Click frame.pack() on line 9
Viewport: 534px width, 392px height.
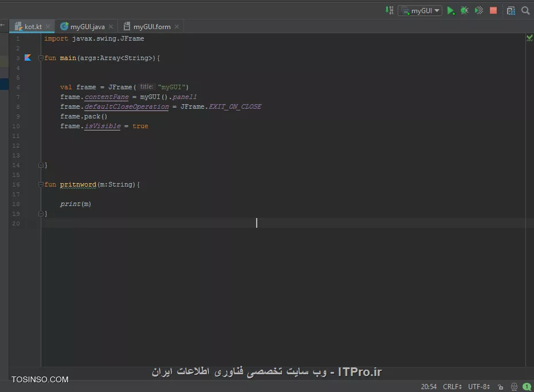click(x=84, y=116)
